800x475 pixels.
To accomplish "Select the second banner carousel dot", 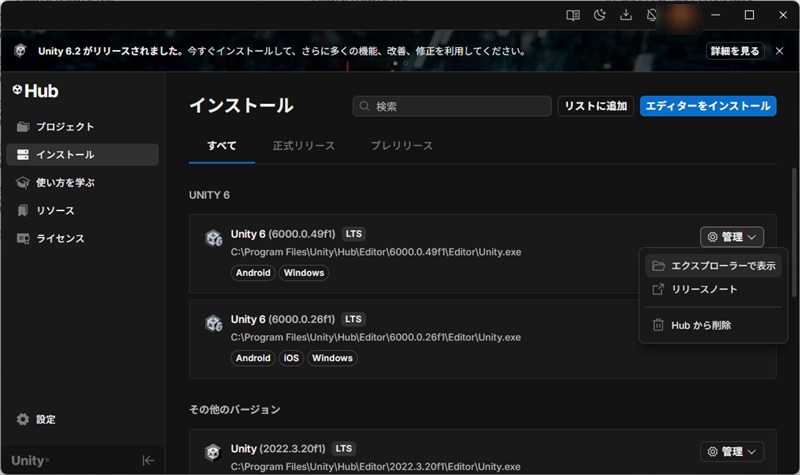I will pyautogui.click(x=406, y=64).
